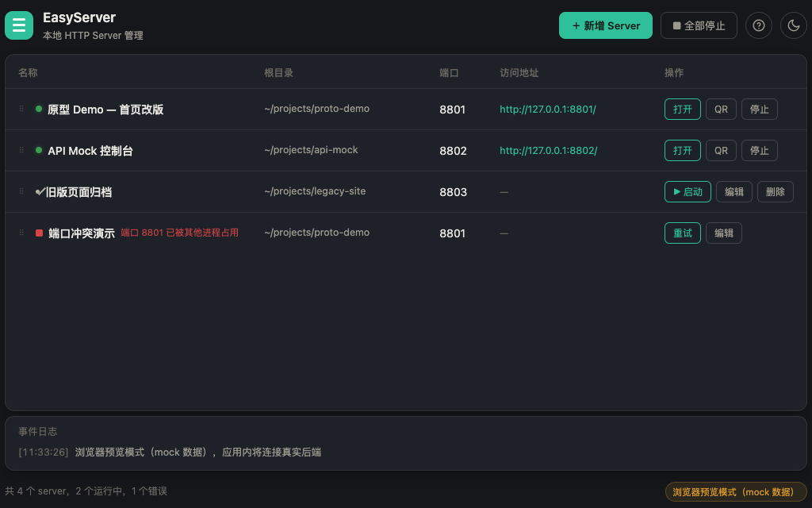
Task: Select the 原型 Demo — 首页改版 name
Action: [105, 110]
